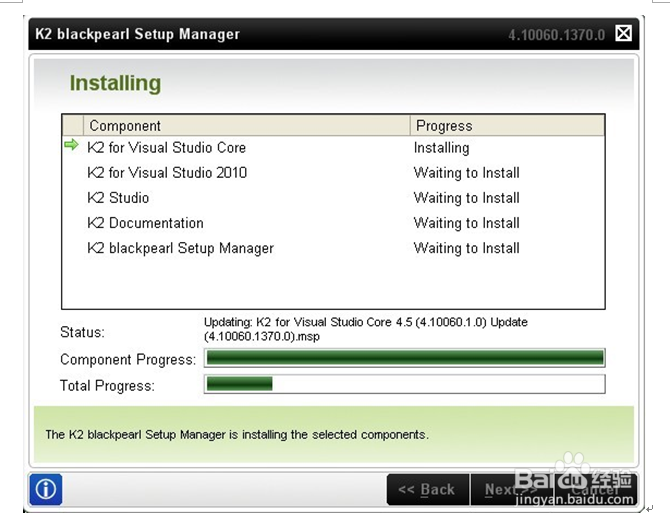
Task: Click the Next >> button
Action: [x=511, y=489]
